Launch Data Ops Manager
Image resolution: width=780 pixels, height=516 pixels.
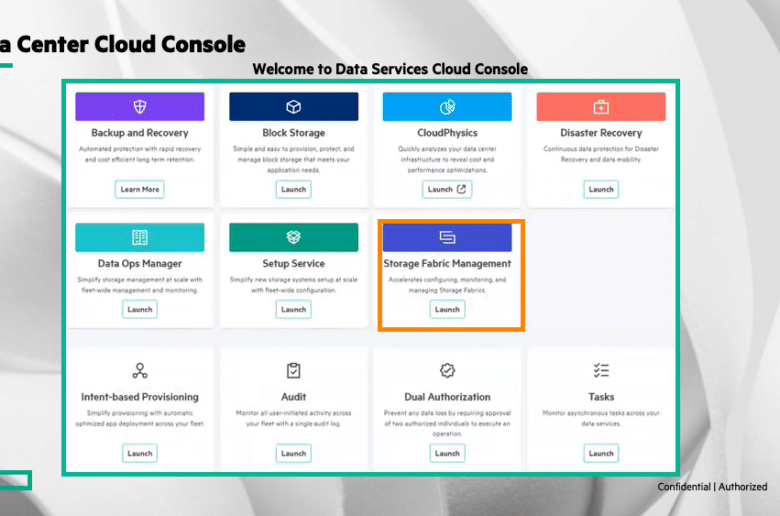coord(140,310)
